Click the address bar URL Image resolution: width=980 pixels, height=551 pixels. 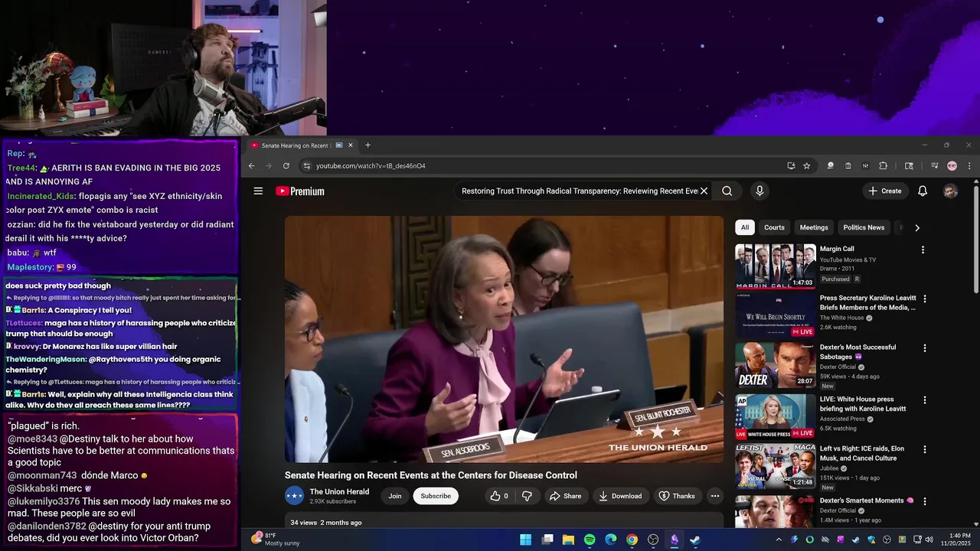(x=371, y=166)
